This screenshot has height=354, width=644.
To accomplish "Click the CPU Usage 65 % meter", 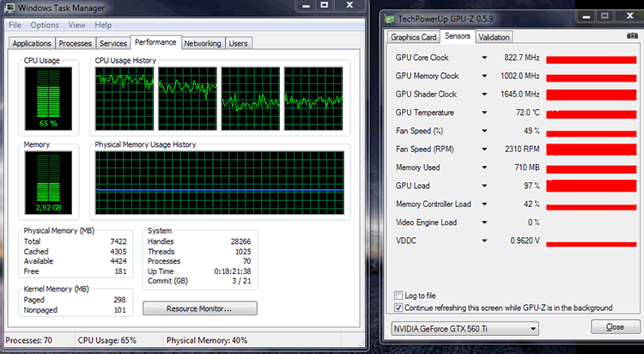I will pos(48,99).
